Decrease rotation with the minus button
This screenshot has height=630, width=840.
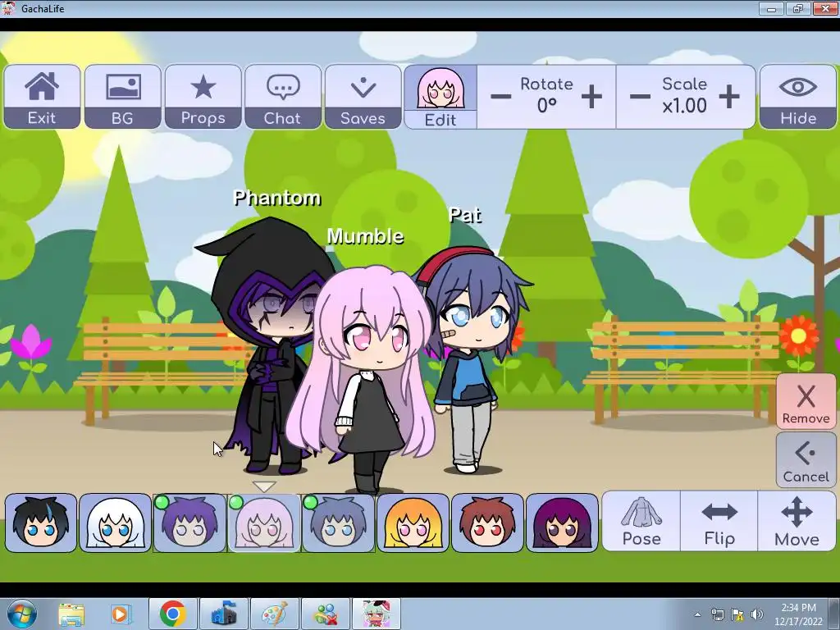tap(501, 97)
